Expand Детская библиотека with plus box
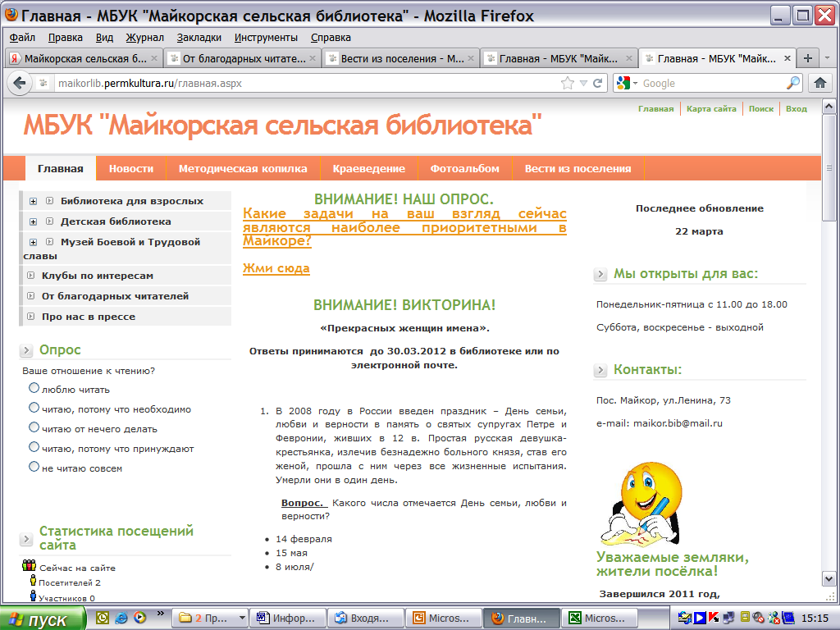 (x=33, y=221)
